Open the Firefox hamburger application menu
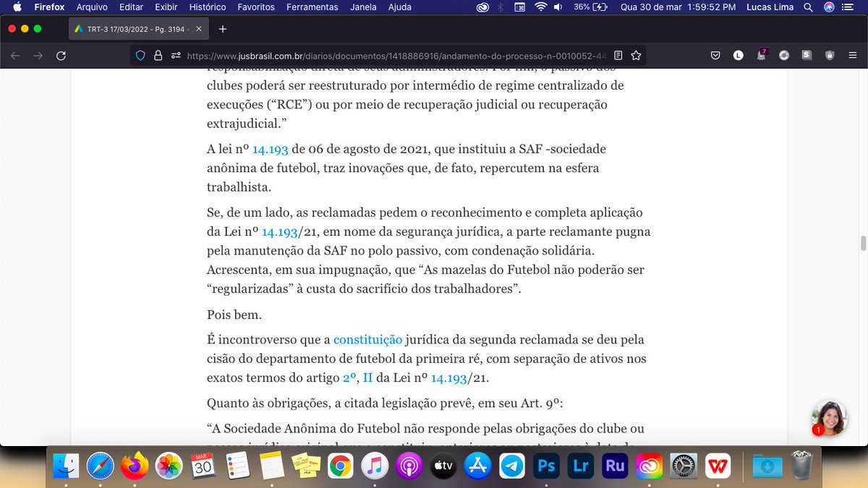Screen dimensions: 868x488 (x=851, y=56)
